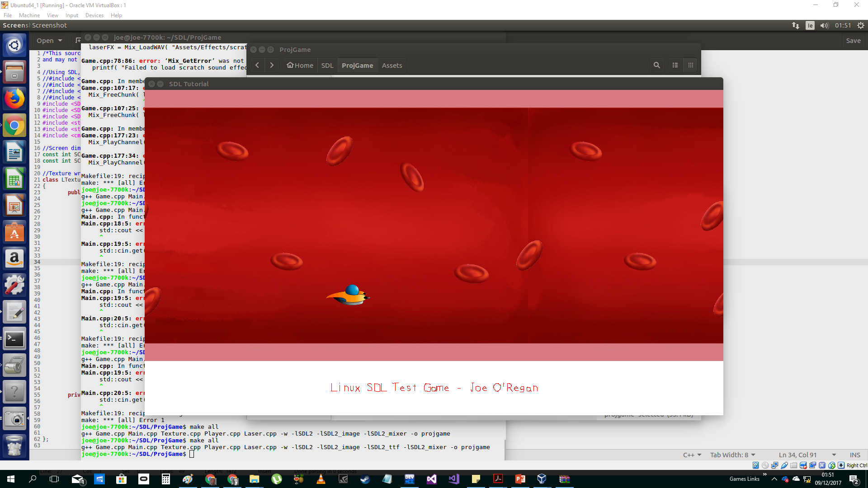This screenshot has width=868, height=488.
Task: Expand the C++ language selector dropdown
Action: [692, 455]
